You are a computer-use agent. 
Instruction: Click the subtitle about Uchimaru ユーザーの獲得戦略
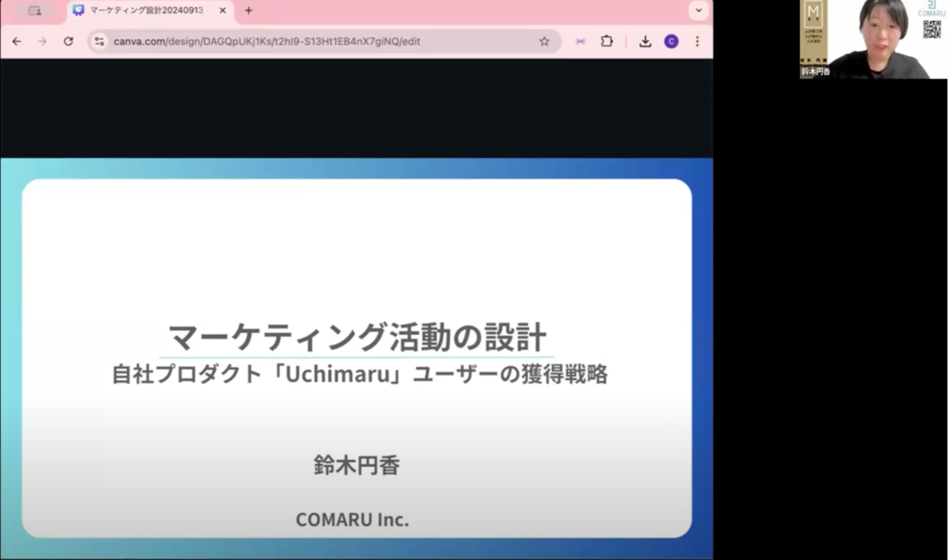coord(359,374)
